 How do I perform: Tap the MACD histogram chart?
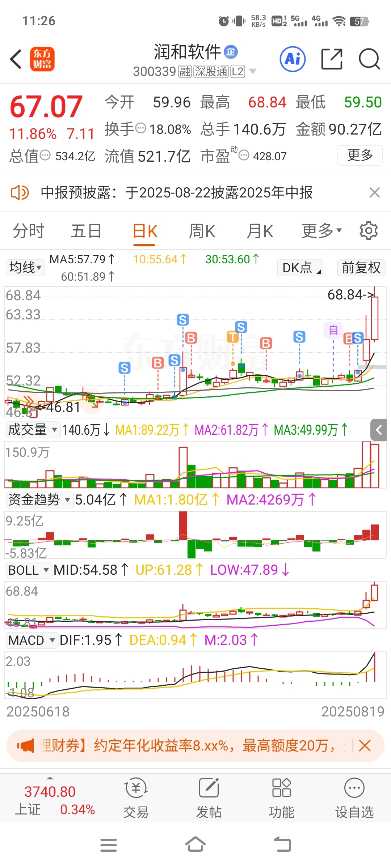pos(195,675)
